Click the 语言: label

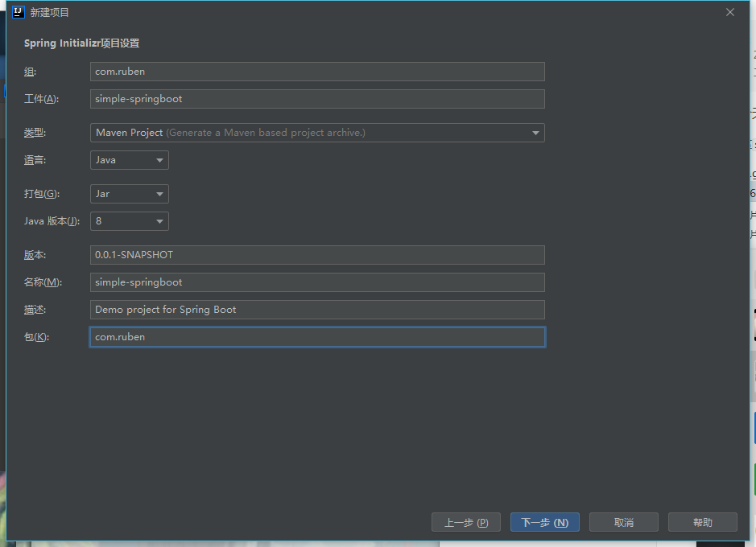tap(35, 160)
